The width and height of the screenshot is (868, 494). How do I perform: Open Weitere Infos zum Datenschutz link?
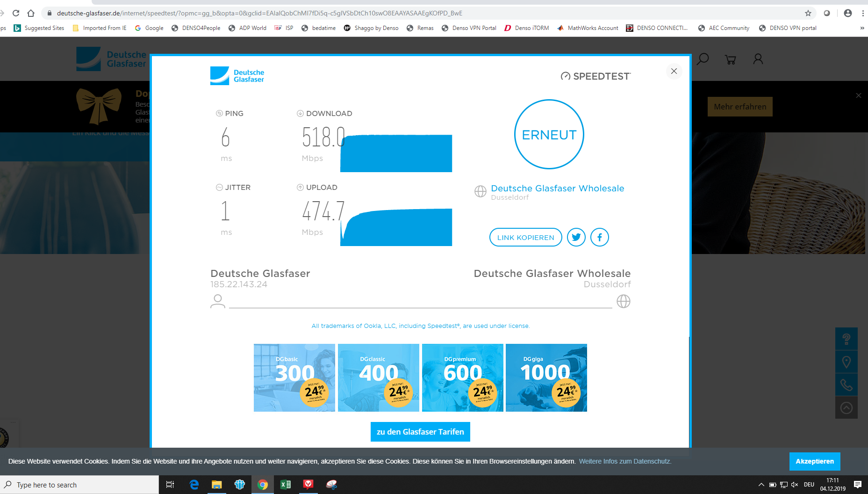click(625, 461)
